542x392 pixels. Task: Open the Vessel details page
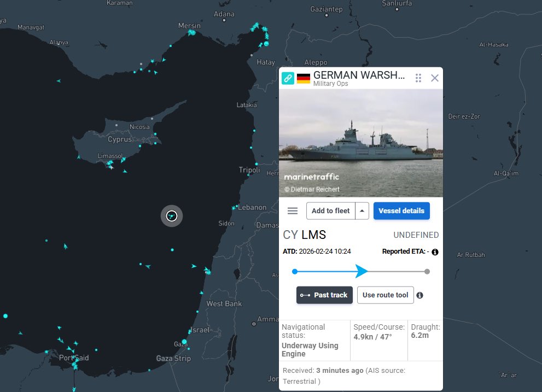pyautogui.click(x=401, y=210)
